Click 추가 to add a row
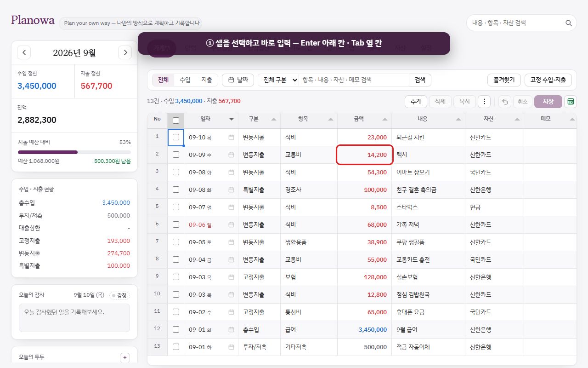This screenshot has height=368, width=588. (x=416, y=102)
